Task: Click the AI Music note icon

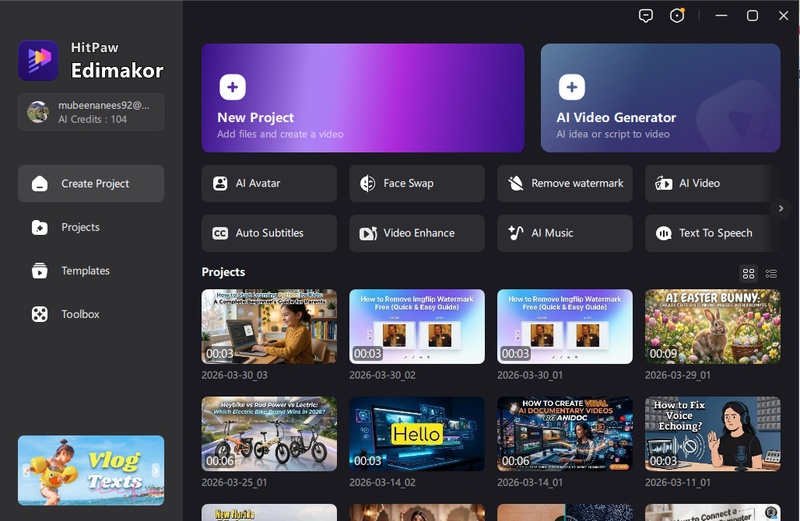Action: (515, 233)
